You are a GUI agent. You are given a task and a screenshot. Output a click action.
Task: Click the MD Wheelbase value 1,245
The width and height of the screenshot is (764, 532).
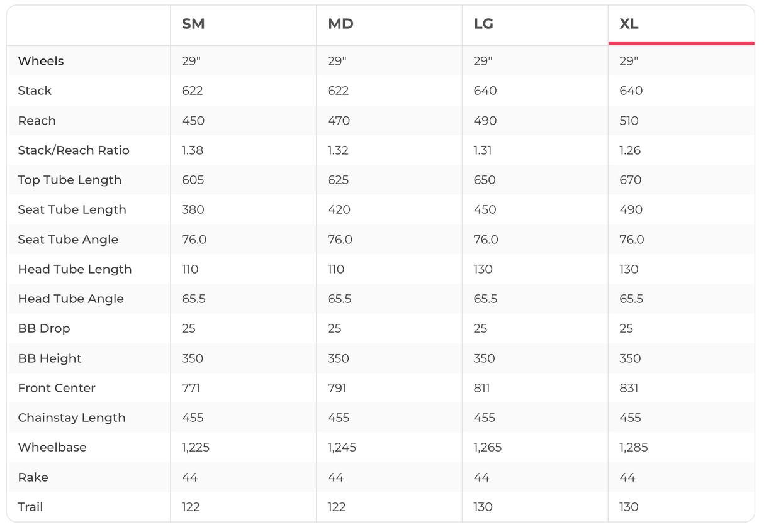pos(342,447)
